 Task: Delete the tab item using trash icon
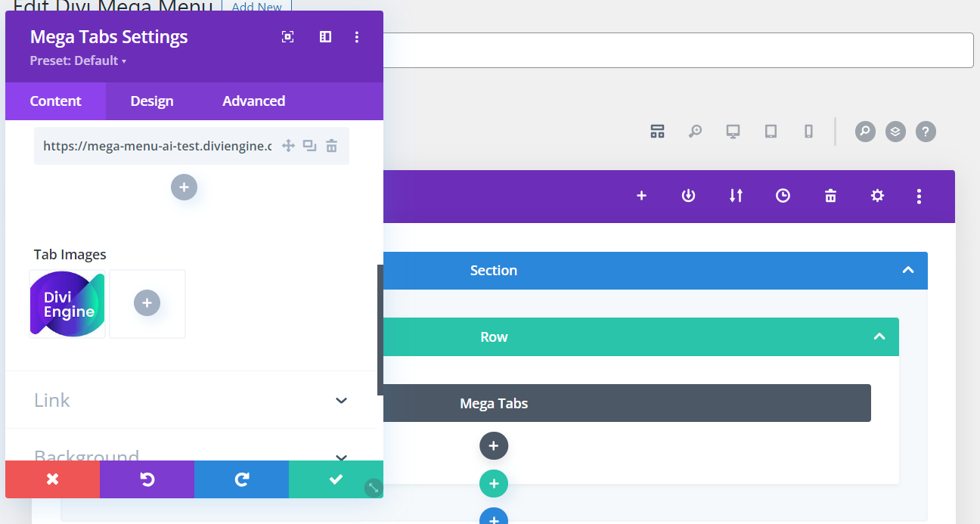[x=331, y=146]
